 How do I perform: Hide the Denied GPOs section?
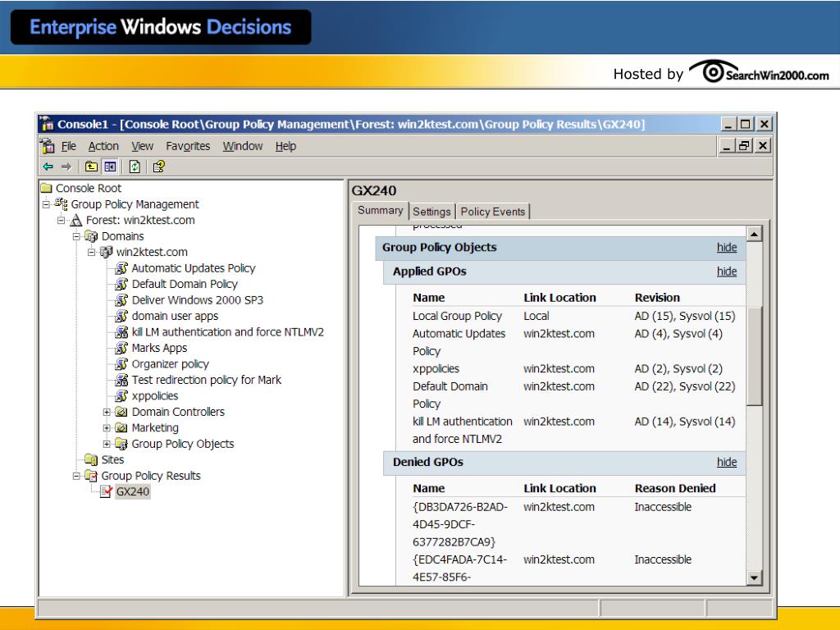click(x=727, y=462)
